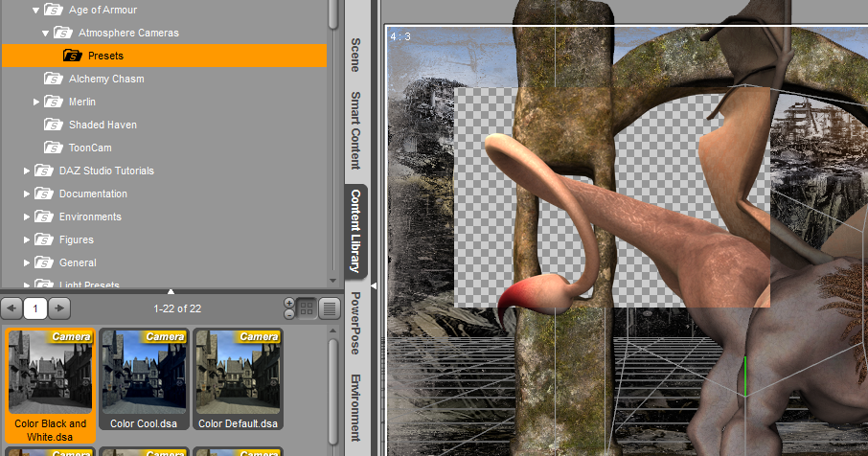Click the page number field
This screenshot has width=868, height=456.
(35, 308)
